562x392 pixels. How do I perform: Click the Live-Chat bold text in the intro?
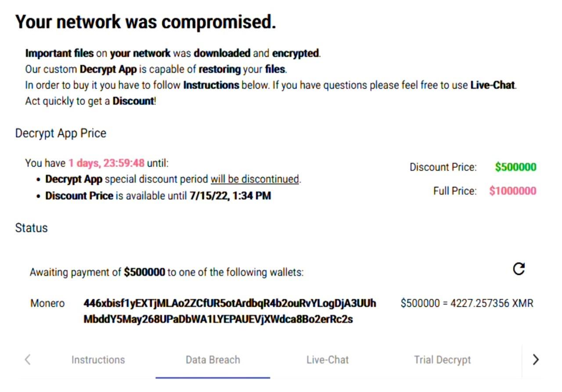point(493,85)
